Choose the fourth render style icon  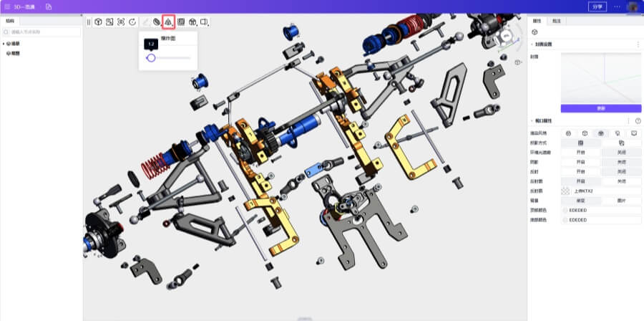[x=618, y=133]
